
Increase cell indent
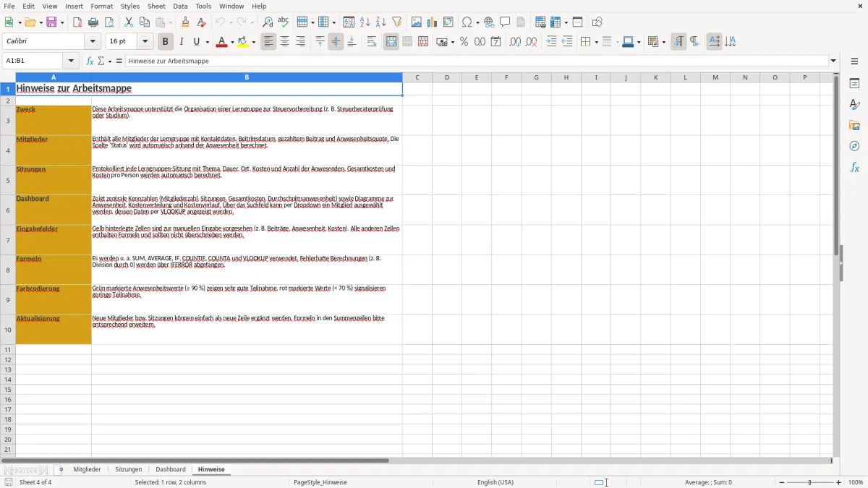point(551,42)
